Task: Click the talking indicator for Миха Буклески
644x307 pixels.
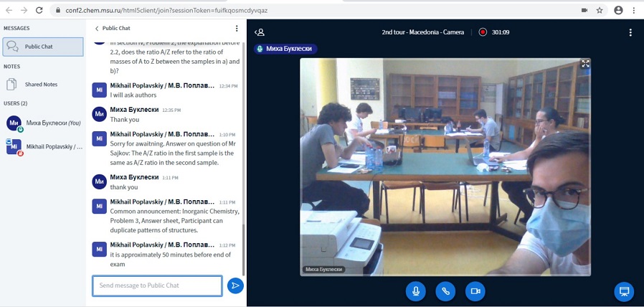Action: tap(286, 49)
